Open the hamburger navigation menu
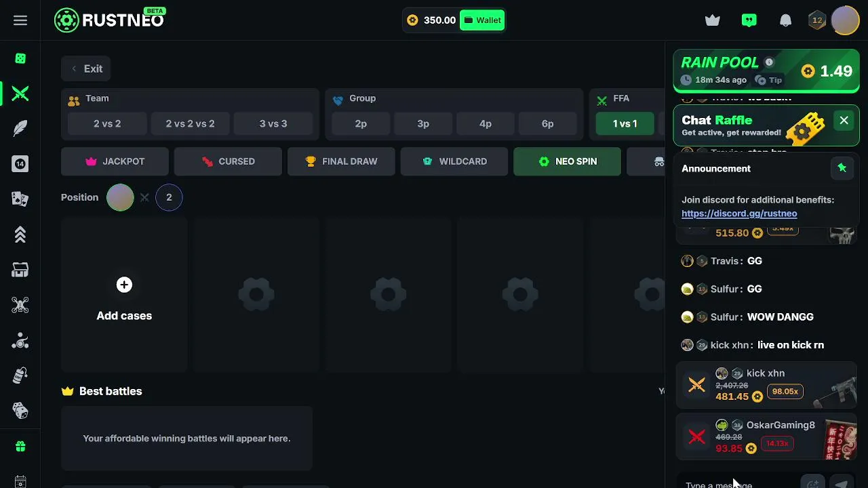868x488 pixels. click(20, 20)
